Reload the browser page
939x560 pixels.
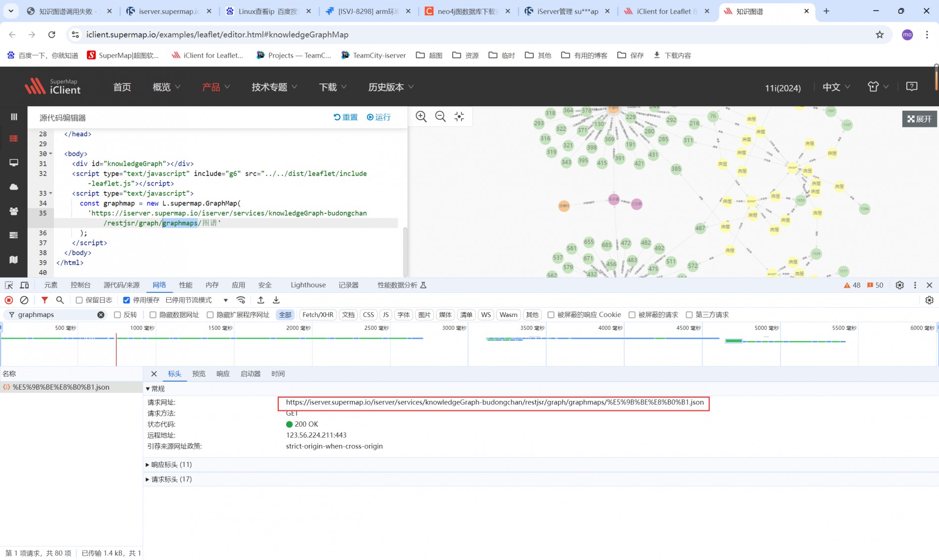(51, 35)
